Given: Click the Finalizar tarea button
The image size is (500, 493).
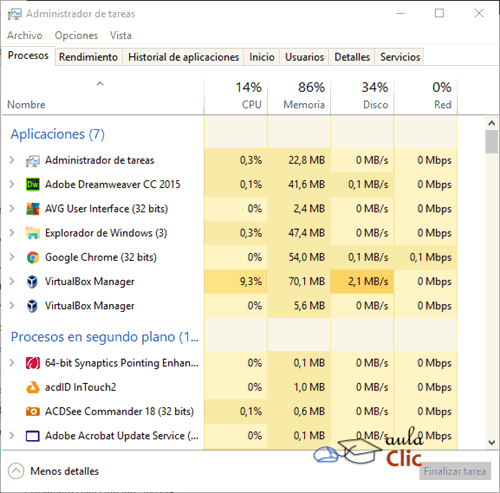Looking at the screenshot, I should pyautogui.click(x=455, y=471).
